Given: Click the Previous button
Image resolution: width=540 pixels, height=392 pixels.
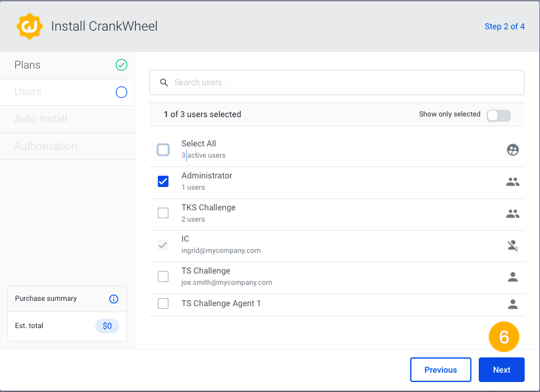Looking at the screenshot, I should coord(441,369).
